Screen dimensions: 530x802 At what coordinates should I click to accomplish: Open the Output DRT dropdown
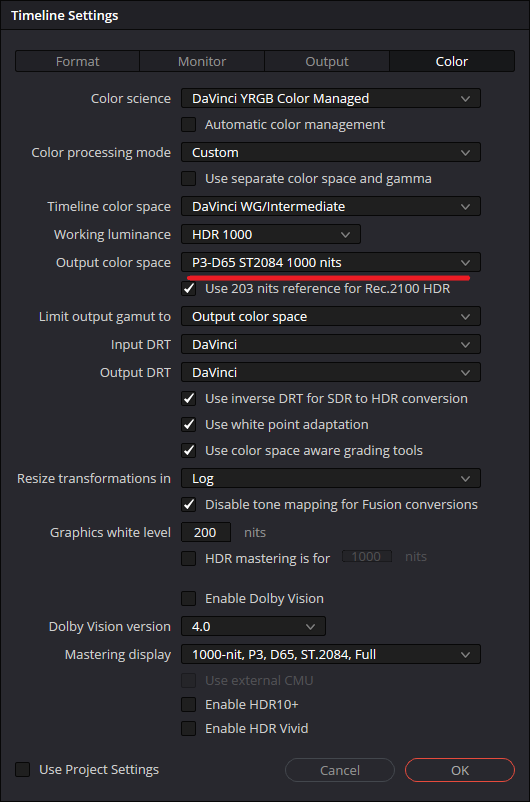click(x=330, y=373)
